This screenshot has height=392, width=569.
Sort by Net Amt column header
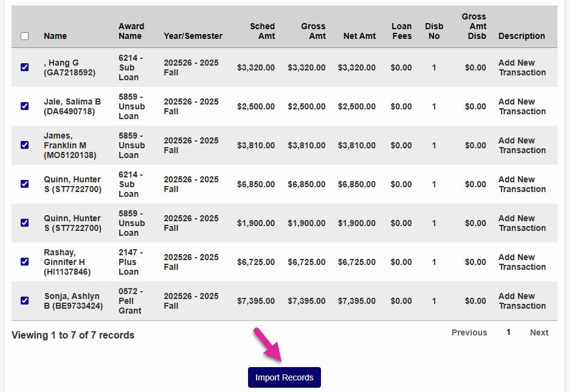(359, 36)
